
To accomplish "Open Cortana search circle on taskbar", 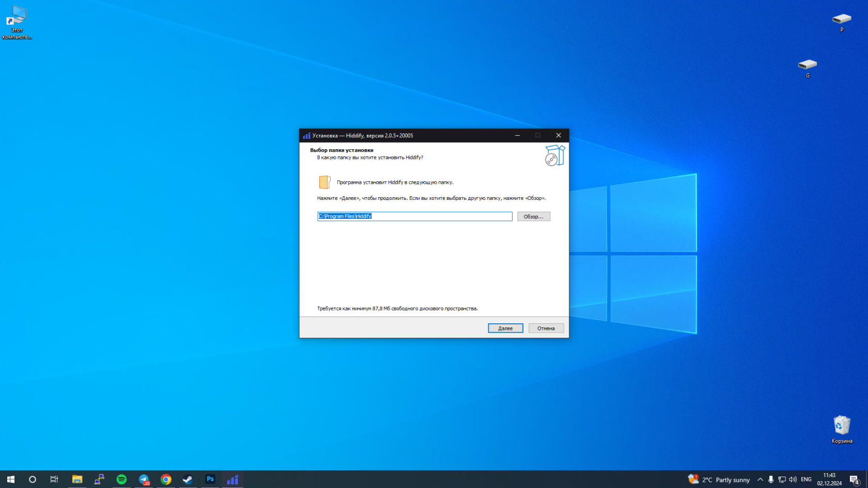I will (33, 479).
